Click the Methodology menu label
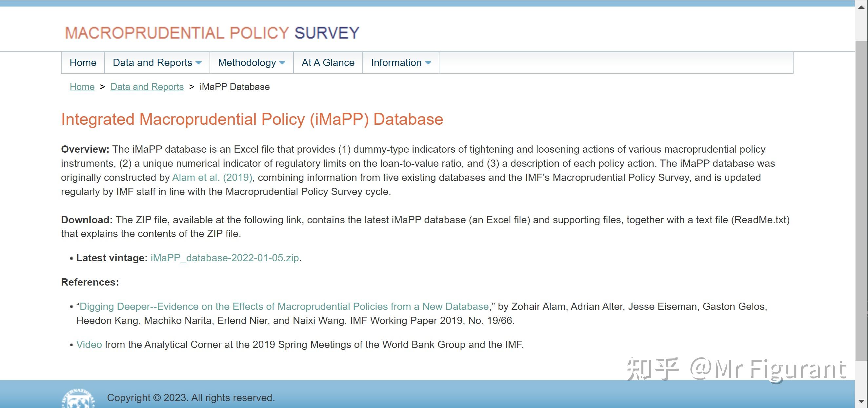Screen dimensions: 868x408 (247, 63)
